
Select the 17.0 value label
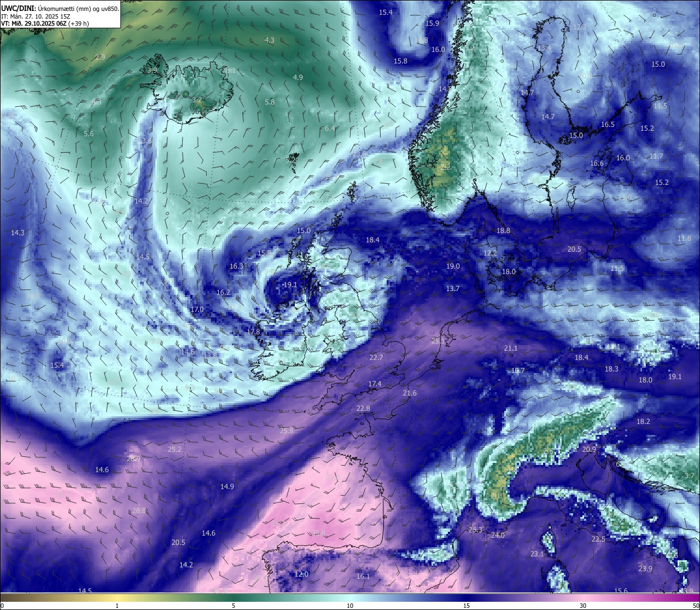click(x=197, y=309)
